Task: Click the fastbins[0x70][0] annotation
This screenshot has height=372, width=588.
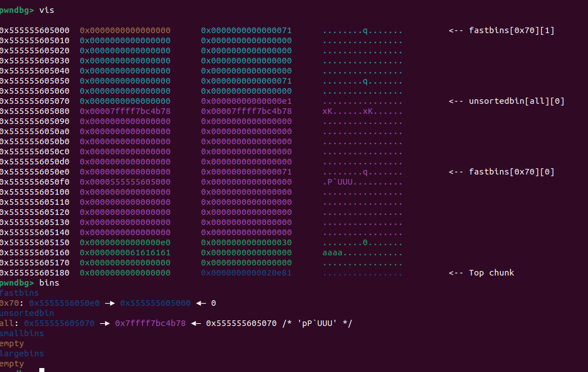Action: (x=511, y=172)
